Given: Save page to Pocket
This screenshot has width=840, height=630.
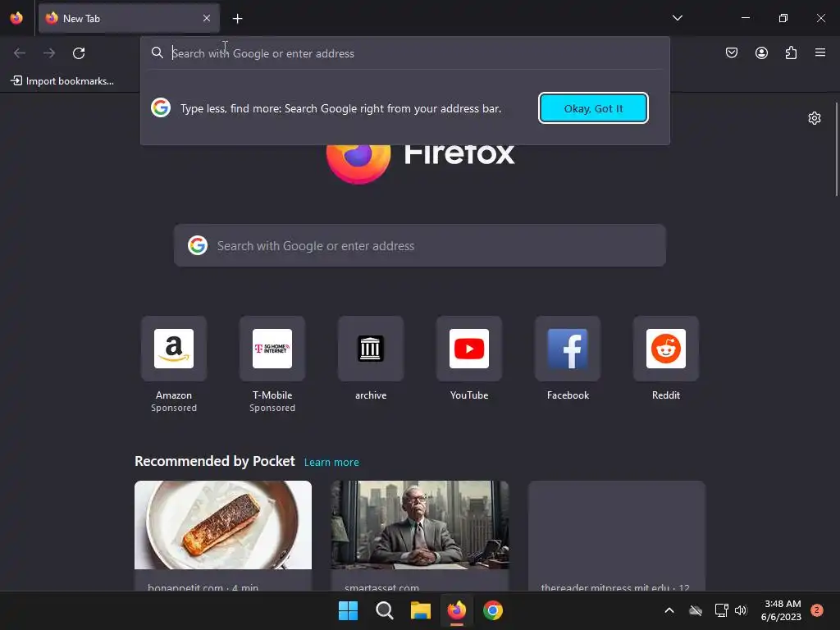Looking at the screenshot, I should click(731, 52).
